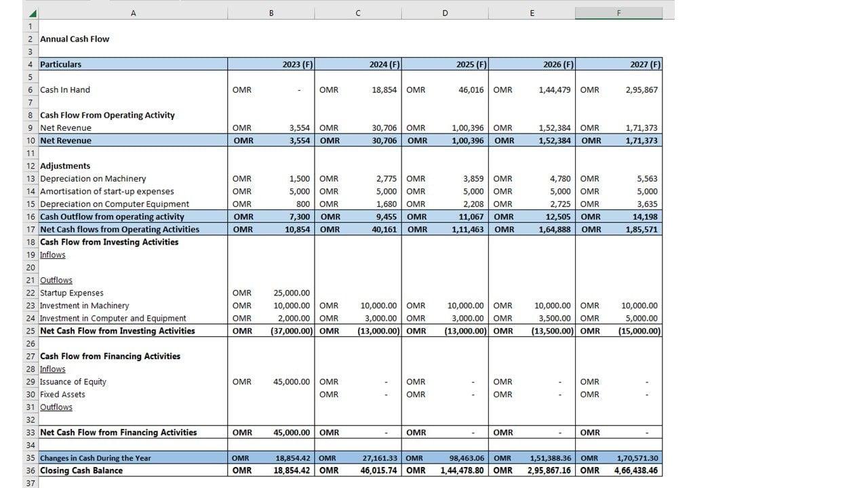Click Inflows under Financing Activities
Viewport: 868px width, 488px height.
[53, 369]
